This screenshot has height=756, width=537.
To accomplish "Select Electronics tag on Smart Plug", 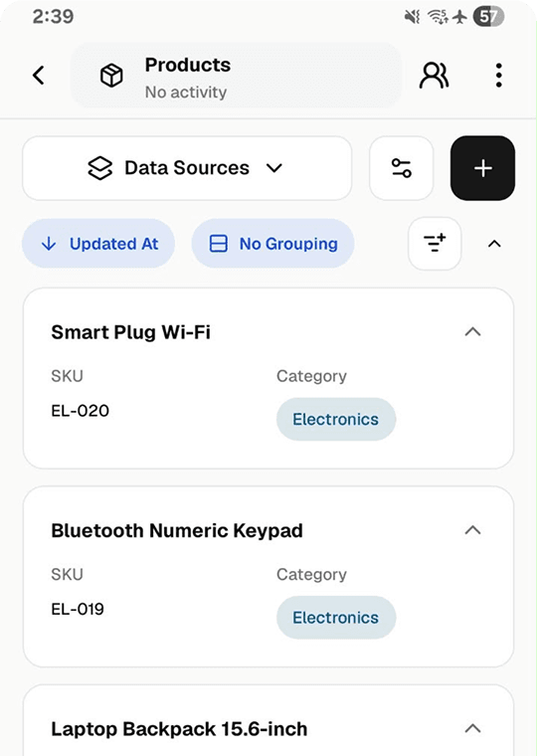I will click(336, 419).
